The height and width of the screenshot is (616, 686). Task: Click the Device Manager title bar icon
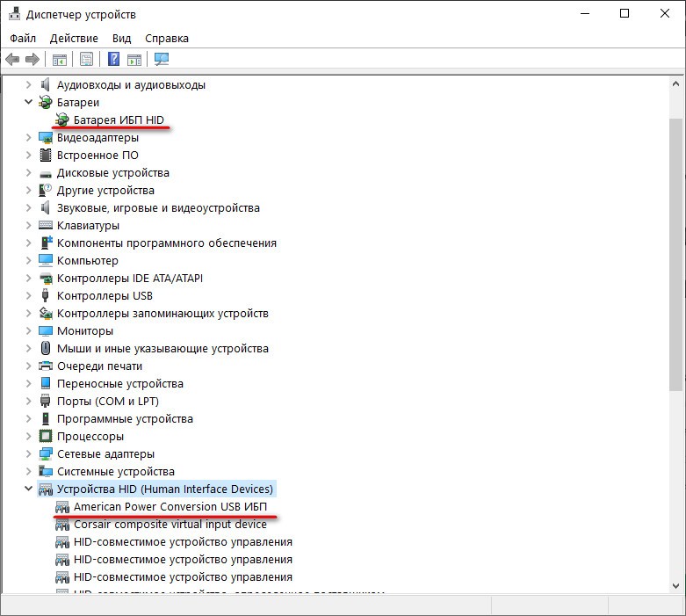pyautogui.click(x=14, y=14)
